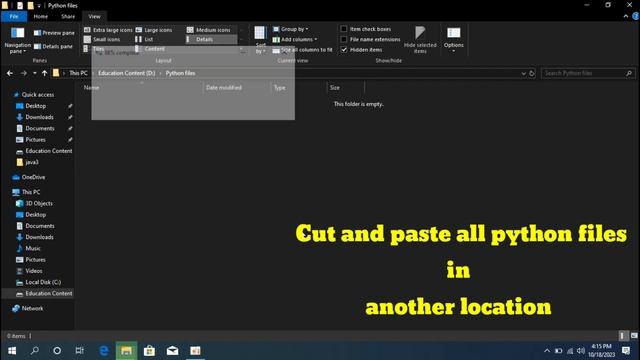
Task: Open Microsoft Store from taskbar
Action: click(149, 351)
